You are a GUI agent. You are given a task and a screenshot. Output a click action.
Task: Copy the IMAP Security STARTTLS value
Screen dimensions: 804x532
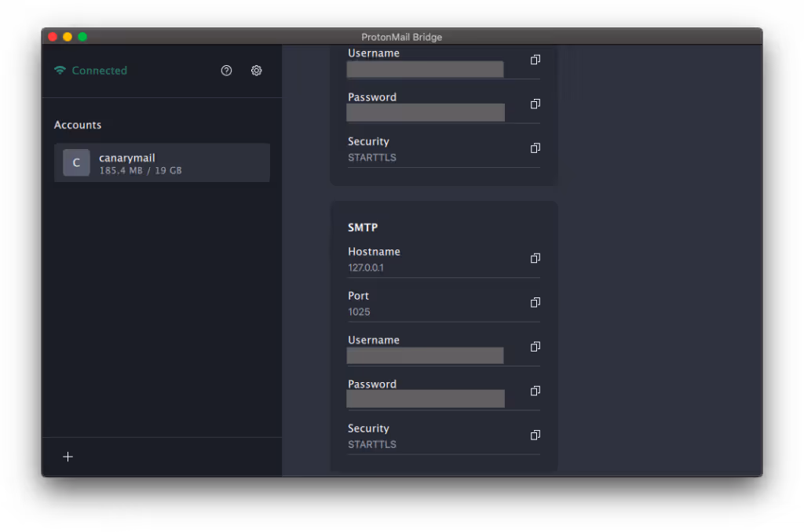click(x=535, y=148)
